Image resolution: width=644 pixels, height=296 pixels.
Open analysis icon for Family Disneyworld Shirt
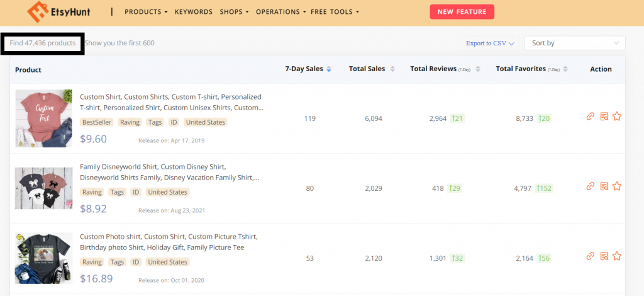(604, 186)
